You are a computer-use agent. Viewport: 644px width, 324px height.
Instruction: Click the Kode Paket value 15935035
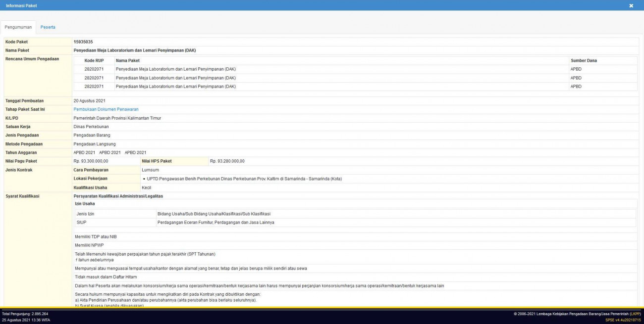point(83,42)
